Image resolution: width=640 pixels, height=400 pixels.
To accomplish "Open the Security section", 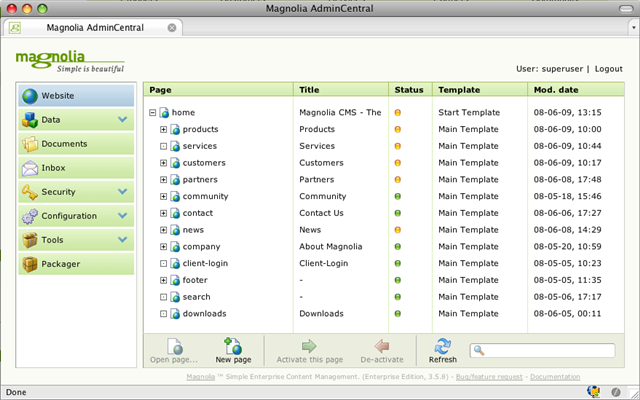I will (x=76, y=192).
